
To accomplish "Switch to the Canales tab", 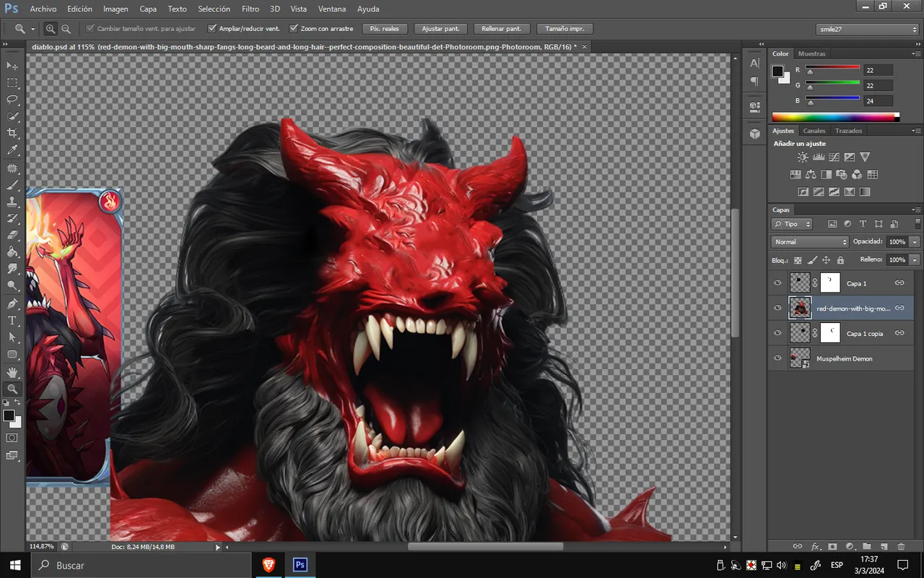I will point(814,131).
